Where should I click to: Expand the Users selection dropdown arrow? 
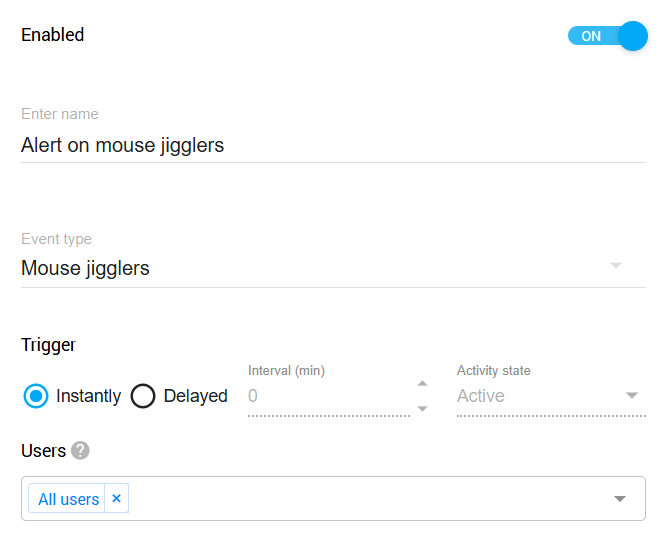[620, 499]
